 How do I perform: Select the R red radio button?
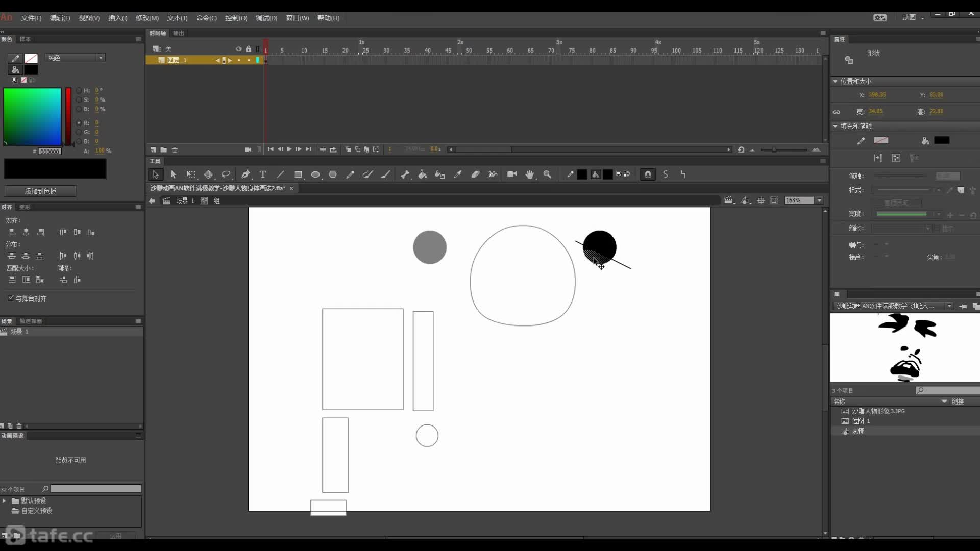79,123
